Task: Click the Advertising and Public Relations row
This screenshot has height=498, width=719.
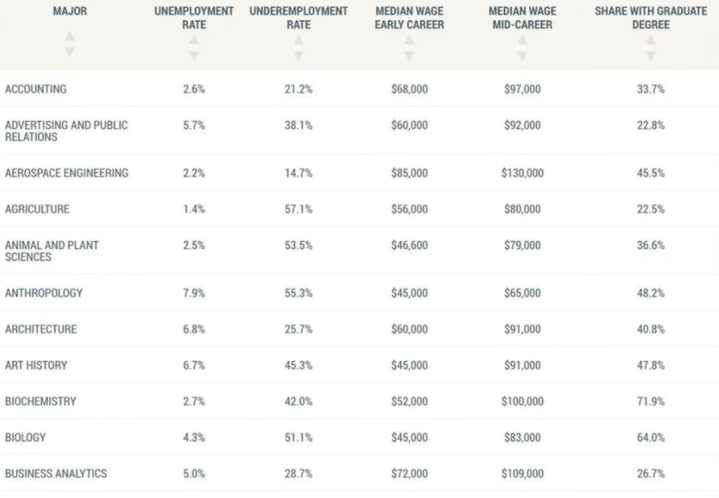Action: click(x=66, y=131)
